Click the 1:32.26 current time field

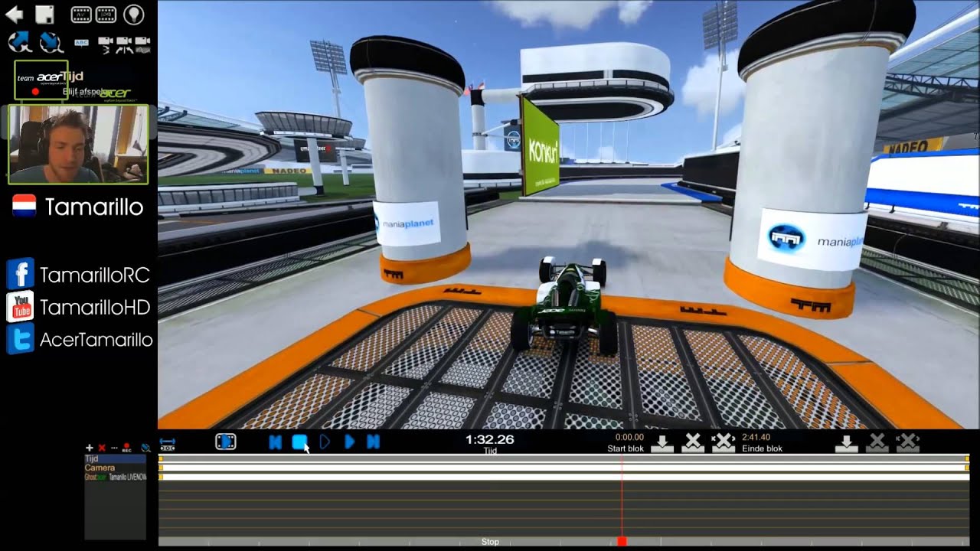coord(490,439)
